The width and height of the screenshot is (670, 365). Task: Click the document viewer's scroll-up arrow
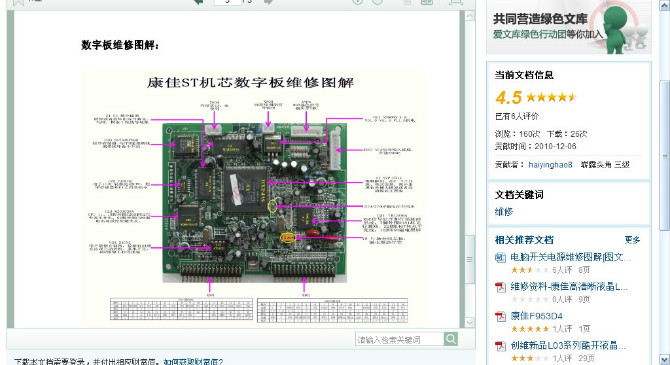tap(470, 16)
